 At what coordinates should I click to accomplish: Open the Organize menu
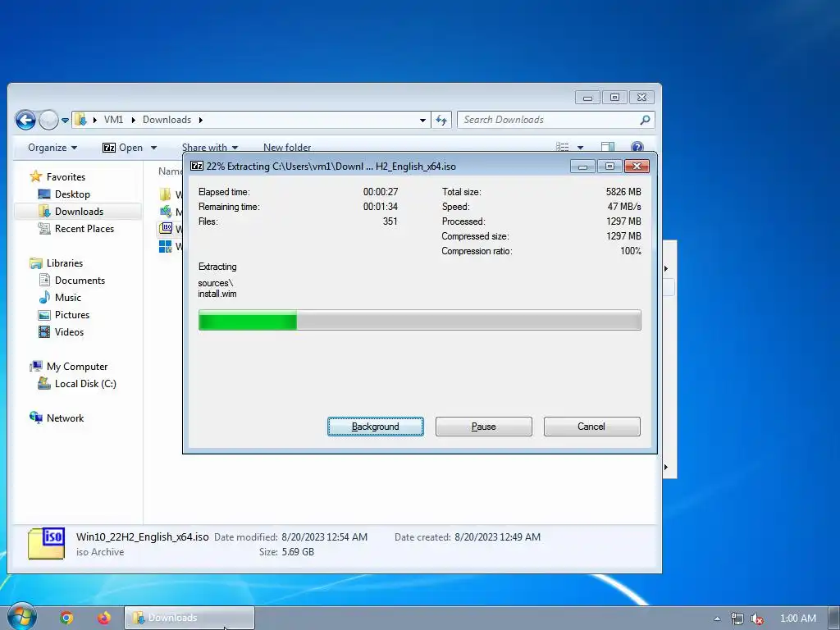tap(52, 148)
